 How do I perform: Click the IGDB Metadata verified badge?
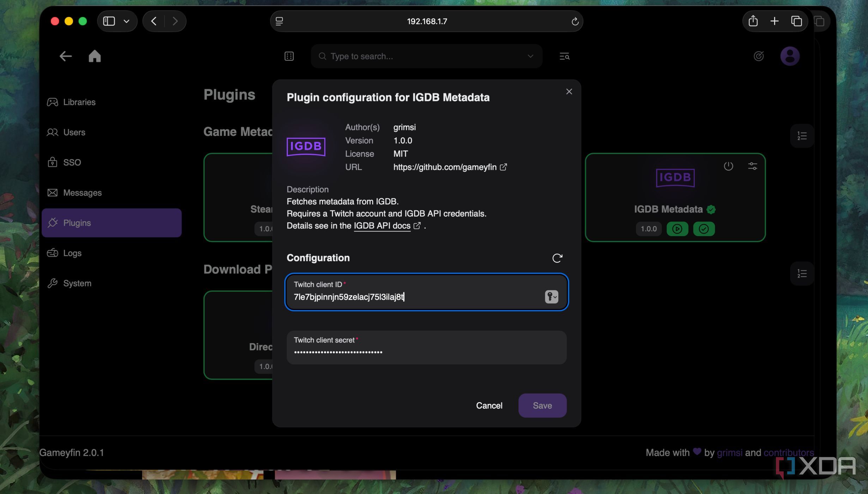tap(711, 210)
